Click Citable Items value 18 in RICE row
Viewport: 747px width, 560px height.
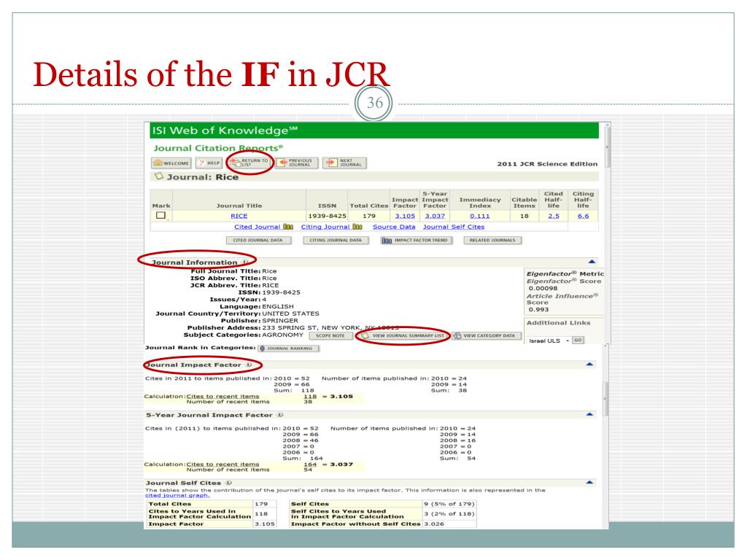(x=524, y=216)
